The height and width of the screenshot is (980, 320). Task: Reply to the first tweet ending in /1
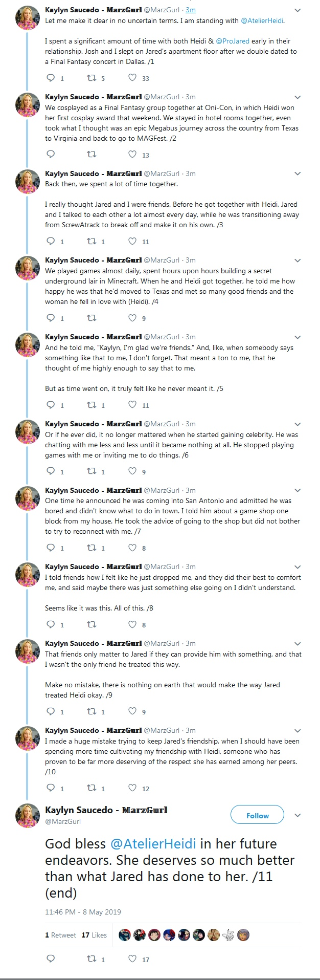coord(51,78)
